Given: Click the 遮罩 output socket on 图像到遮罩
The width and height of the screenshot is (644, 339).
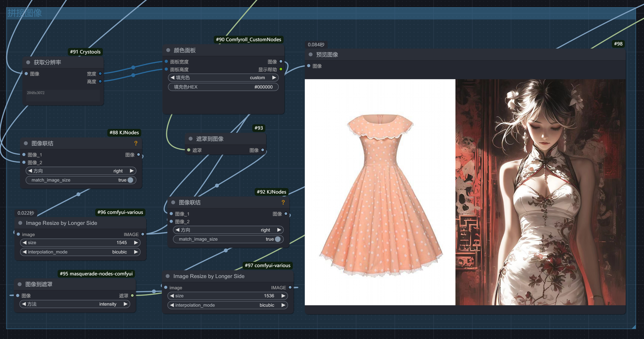Looking at the screenshot, I should (x=132, y=295).
